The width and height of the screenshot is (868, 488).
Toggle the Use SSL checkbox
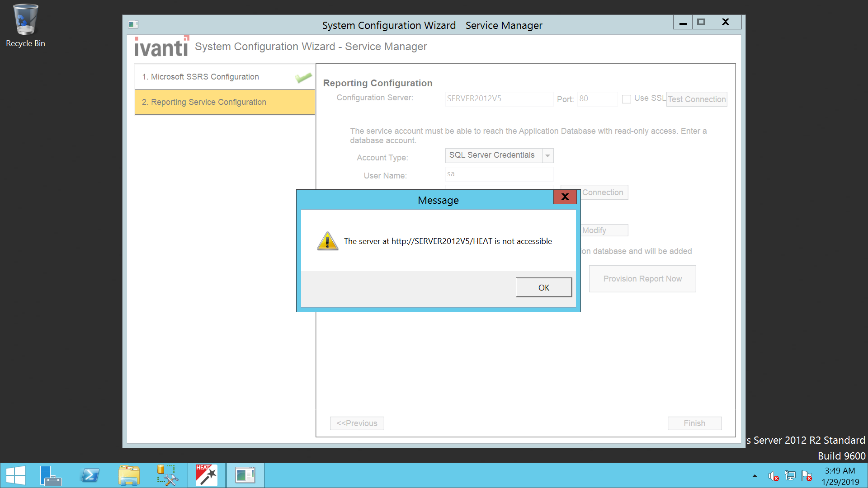click(x=627, y=99)
